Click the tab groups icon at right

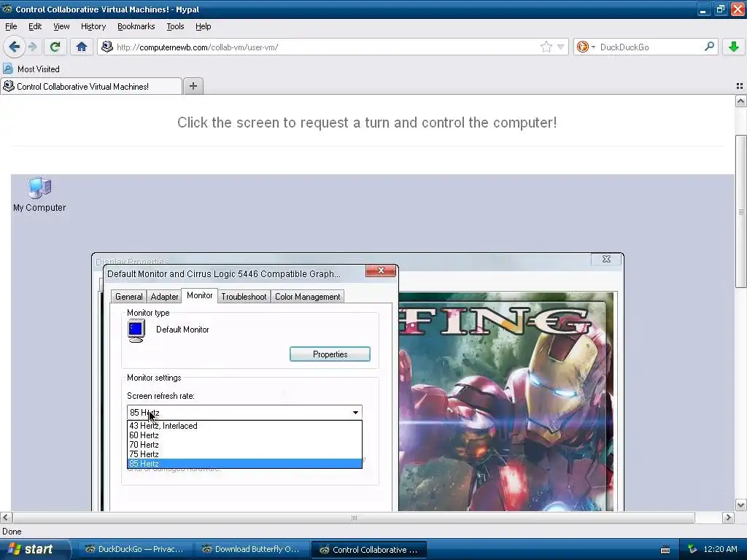point(740,86)
